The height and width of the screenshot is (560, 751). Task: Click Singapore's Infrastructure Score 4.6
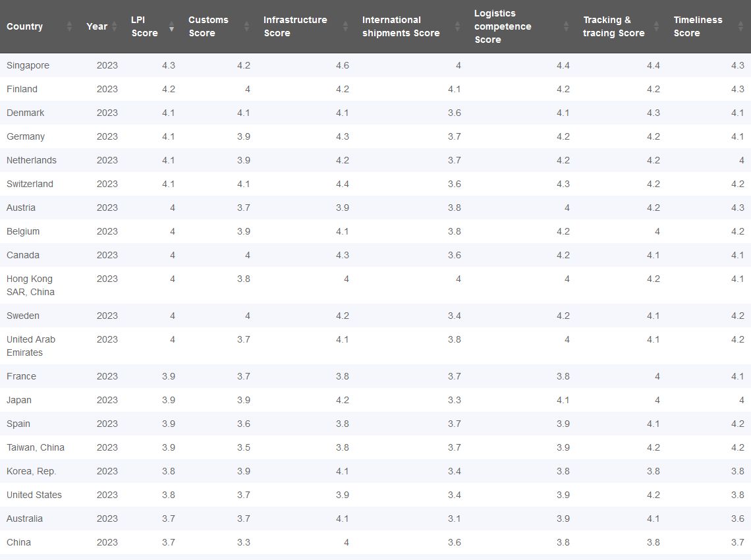coord(342,65)
